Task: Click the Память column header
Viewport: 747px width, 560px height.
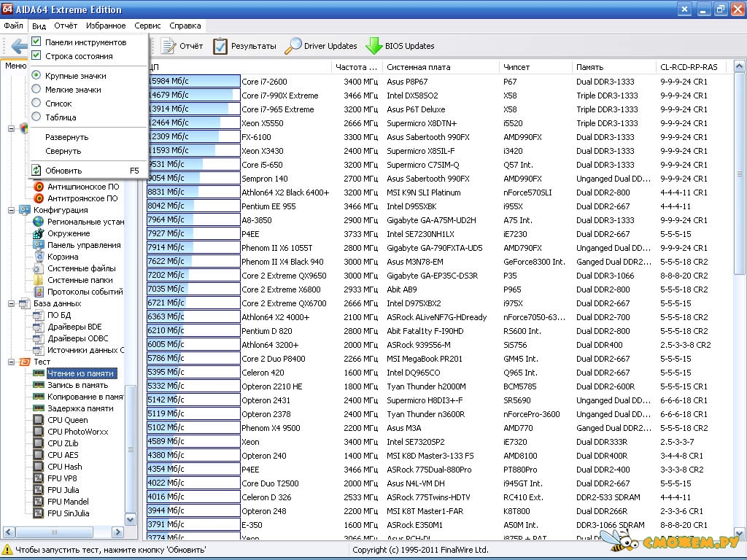Action: (x=614, y=67)
